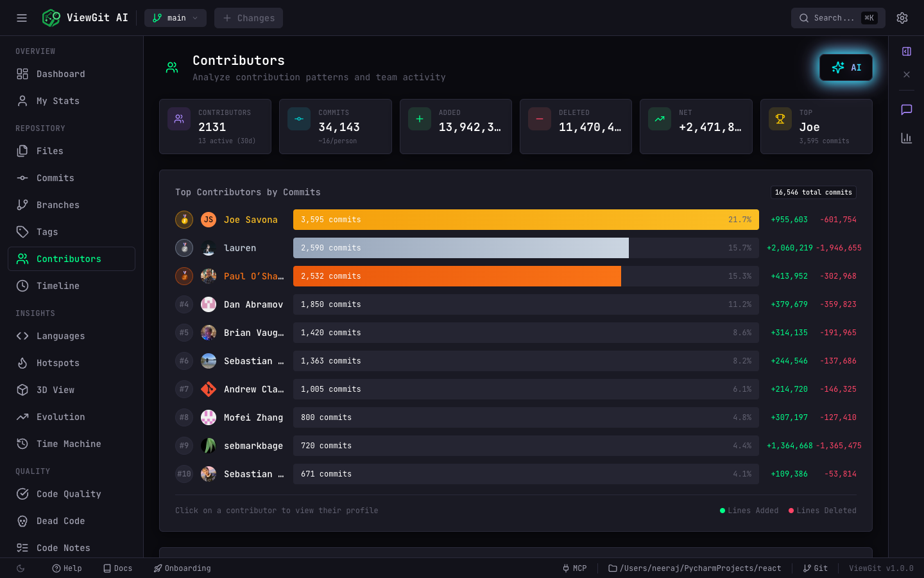Open the chat panel on the right sidebar
Image resolution: width=924 pixels, height=578 pixels.
(x=906, y=110)
